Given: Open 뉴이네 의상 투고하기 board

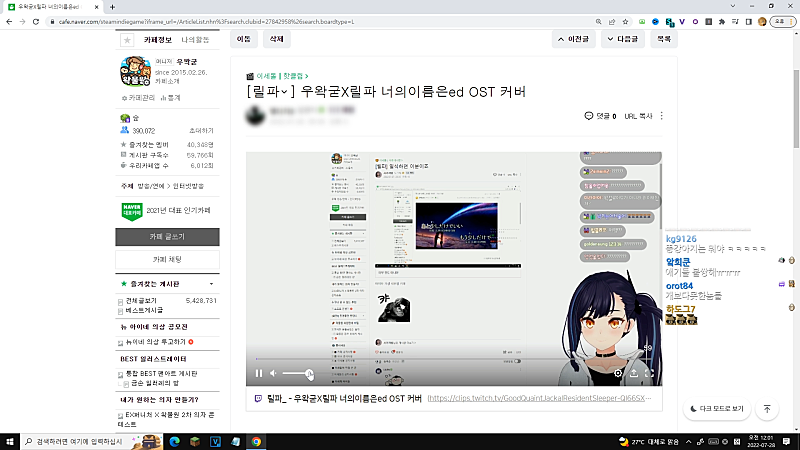Looking at the screenshot, I should pos(156,342).
